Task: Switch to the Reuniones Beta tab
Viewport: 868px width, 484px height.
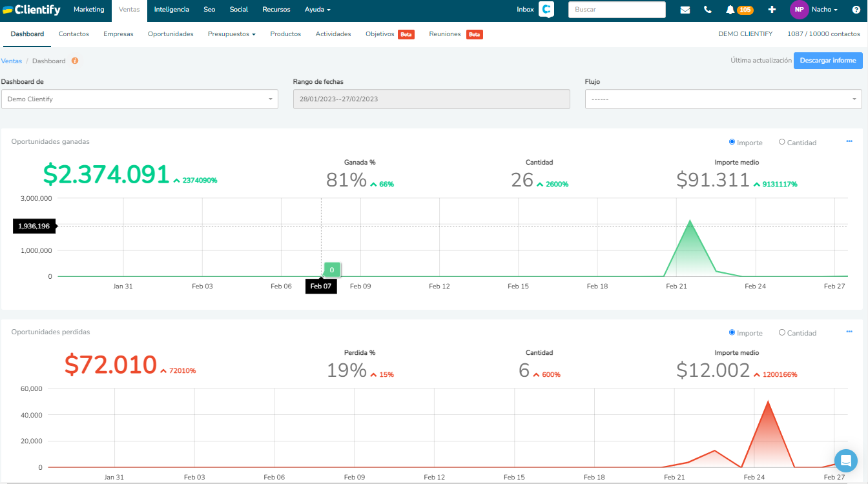Action: click(456, 34)
